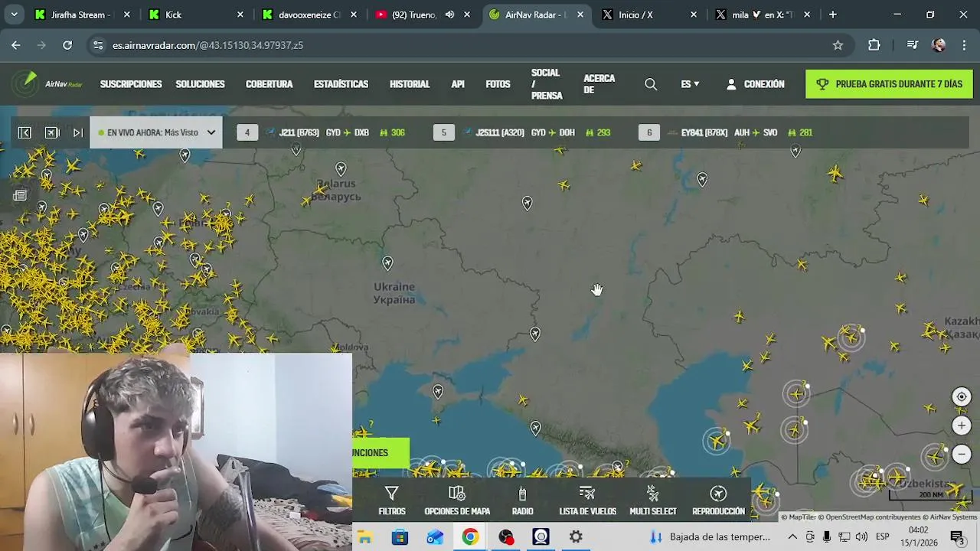Switch to mila en X tab
Image resolution: width=980 pixels, height=551 pixels.
coord(763,15)
